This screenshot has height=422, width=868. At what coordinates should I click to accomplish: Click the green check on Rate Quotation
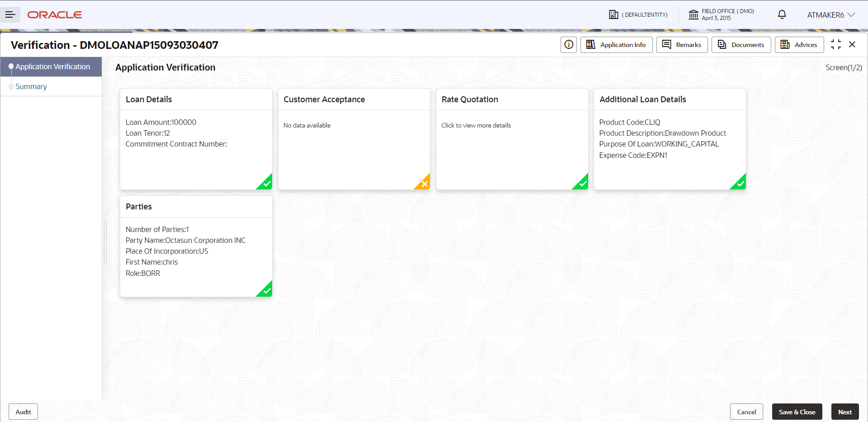[x=582, y=184]
